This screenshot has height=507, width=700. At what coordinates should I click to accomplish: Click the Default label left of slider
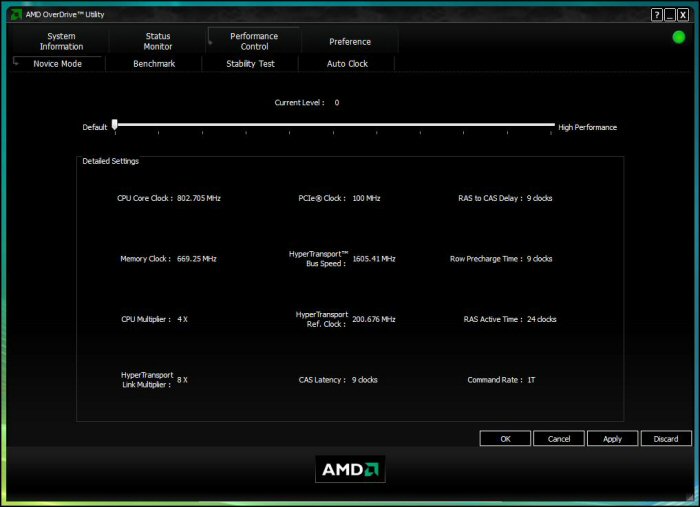95,127
